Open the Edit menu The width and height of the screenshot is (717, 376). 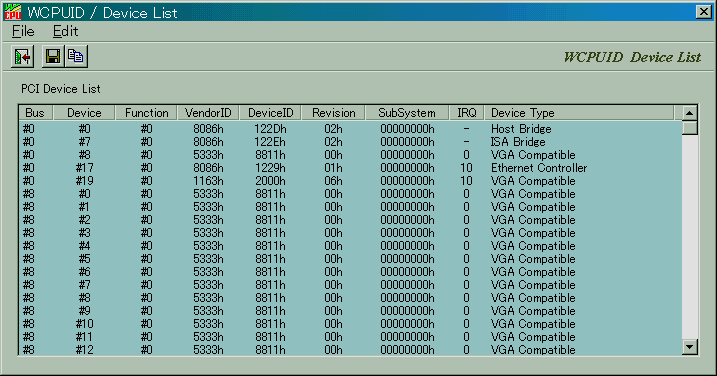tap(65, 31)
